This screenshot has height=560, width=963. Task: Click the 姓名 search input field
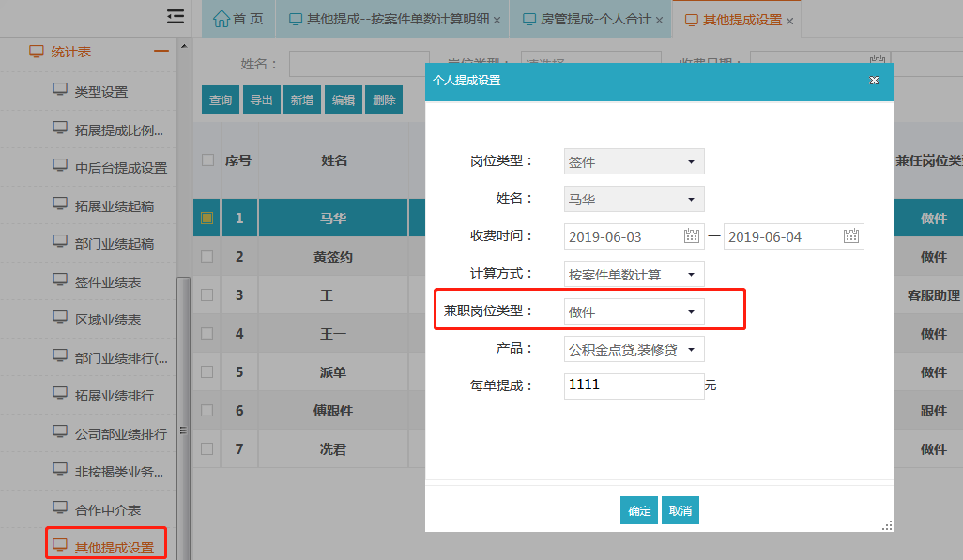[359, 63]
